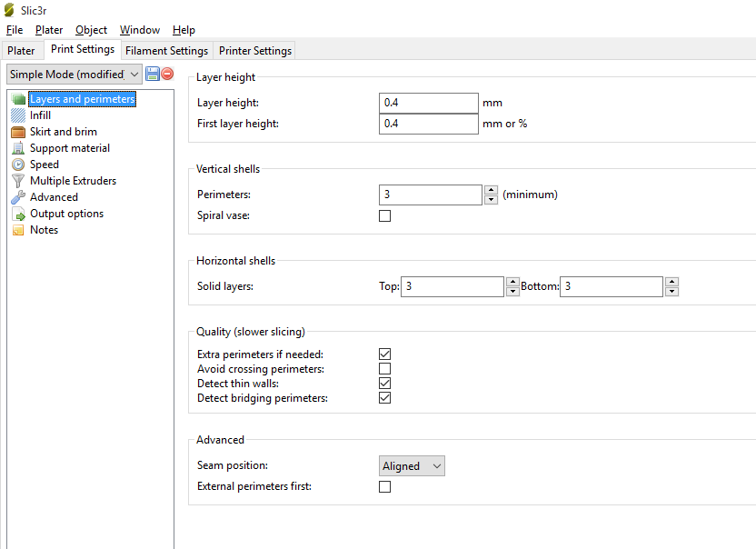
Task: Click the red delete preset icon
Action: click(x=167, y=74)
